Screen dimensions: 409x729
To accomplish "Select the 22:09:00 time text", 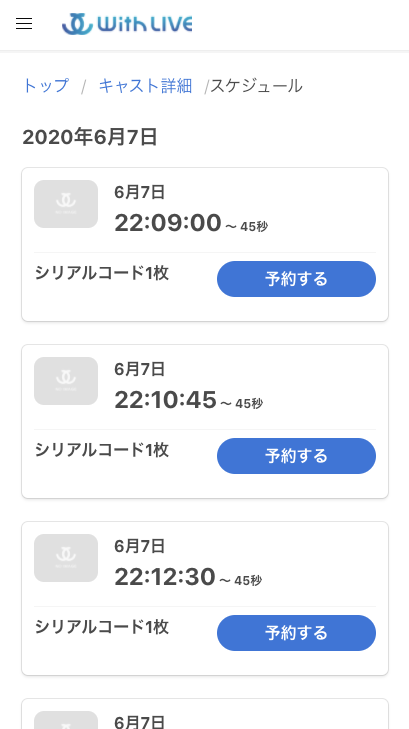I will click(168, 223).
